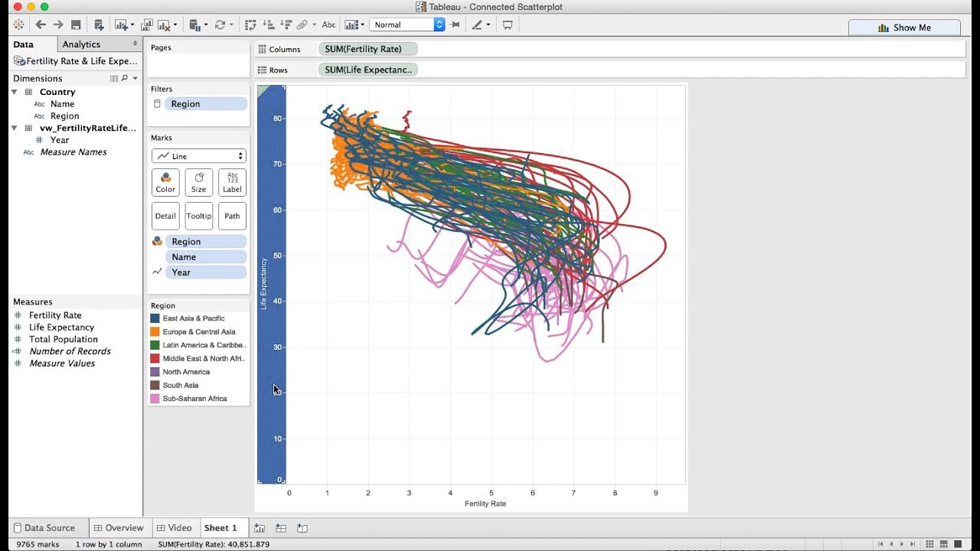Click the Tableau start page icon
The height and width of the screenshot is (551, 980).
pos(18,24)
